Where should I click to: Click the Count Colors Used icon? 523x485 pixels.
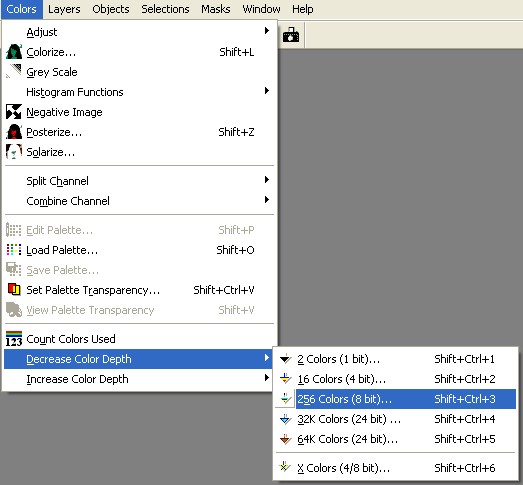coord(14,339)
